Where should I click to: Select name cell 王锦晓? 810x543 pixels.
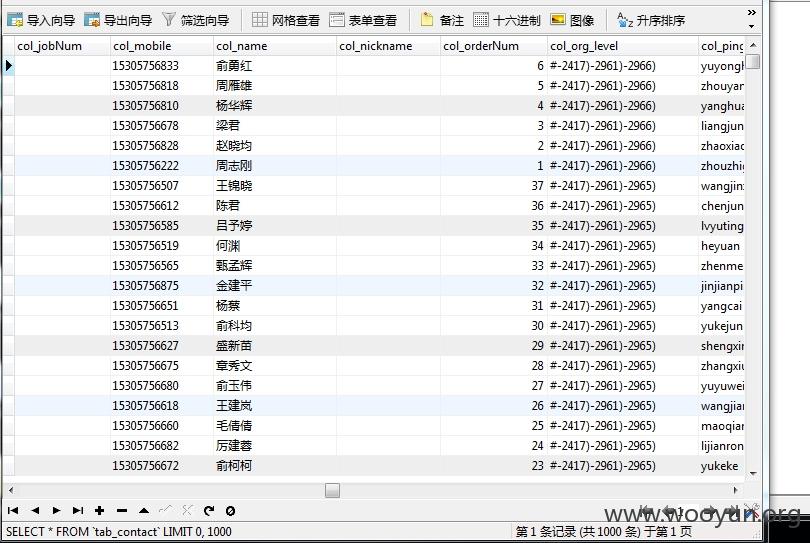click(x=275, y=185)
